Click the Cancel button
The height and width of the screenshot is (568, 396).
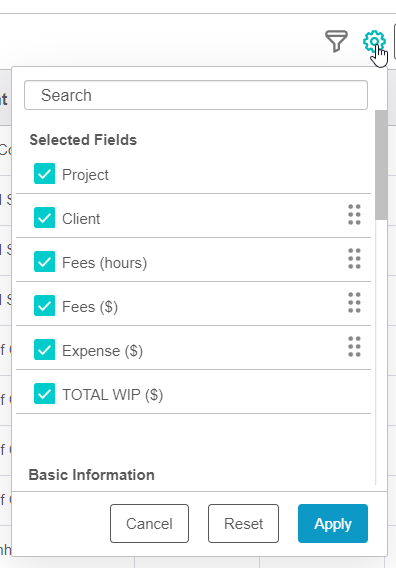[x=149, y=523]
